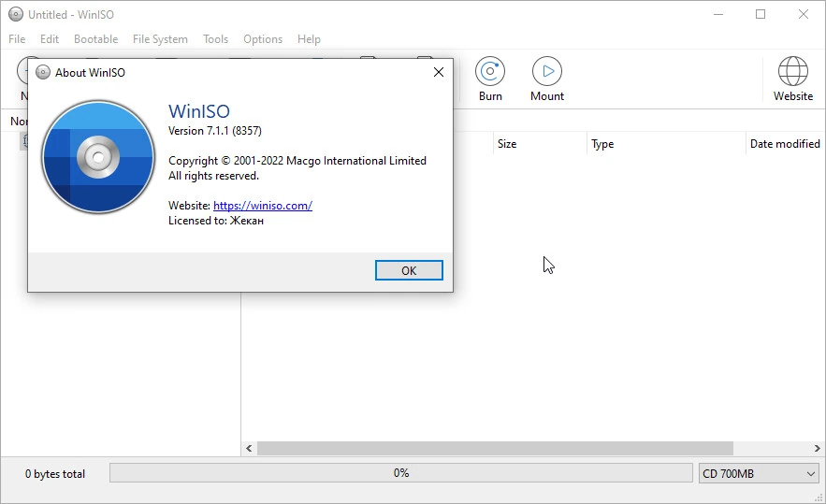Sort by the Date modified column header
Viewport: 826px width, 504px height.
(785, 144)
